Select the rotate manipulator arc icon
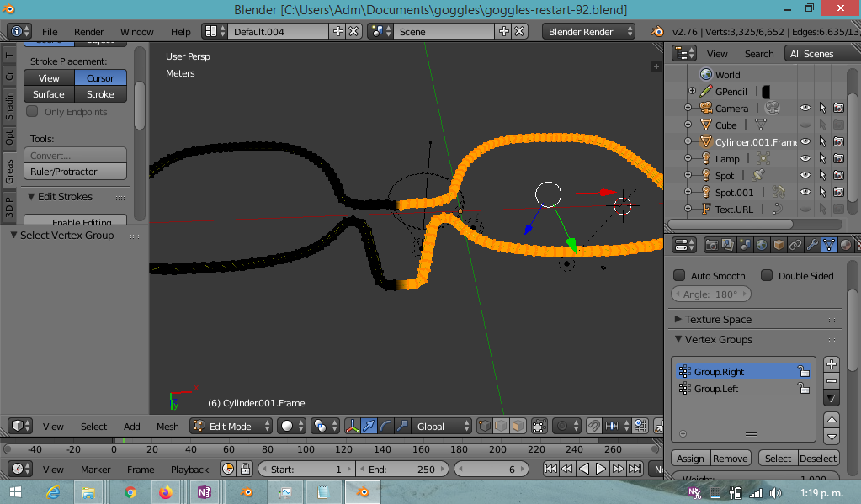The image size is (861, 504). pyautogui.click(x=385, y=426)
